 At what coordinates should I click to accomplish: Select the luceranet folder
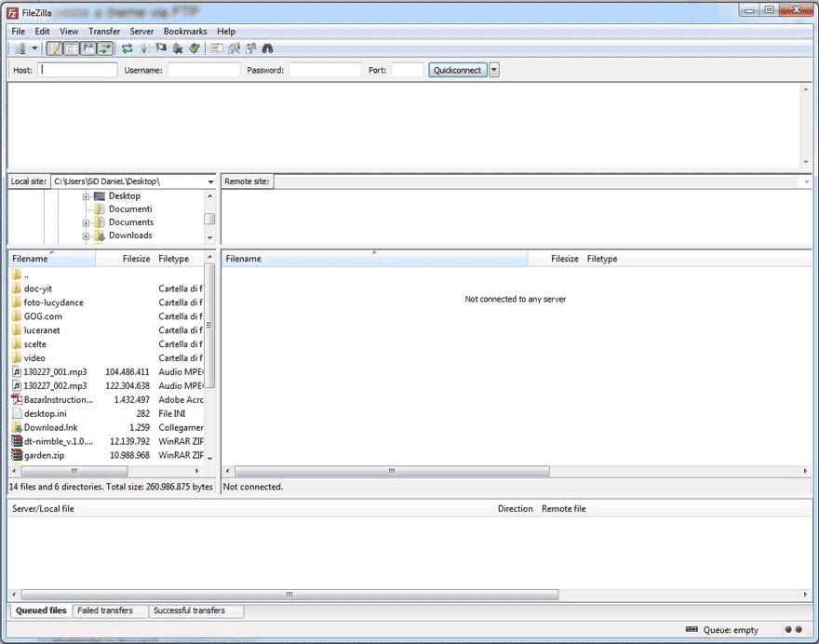(106, 330)
